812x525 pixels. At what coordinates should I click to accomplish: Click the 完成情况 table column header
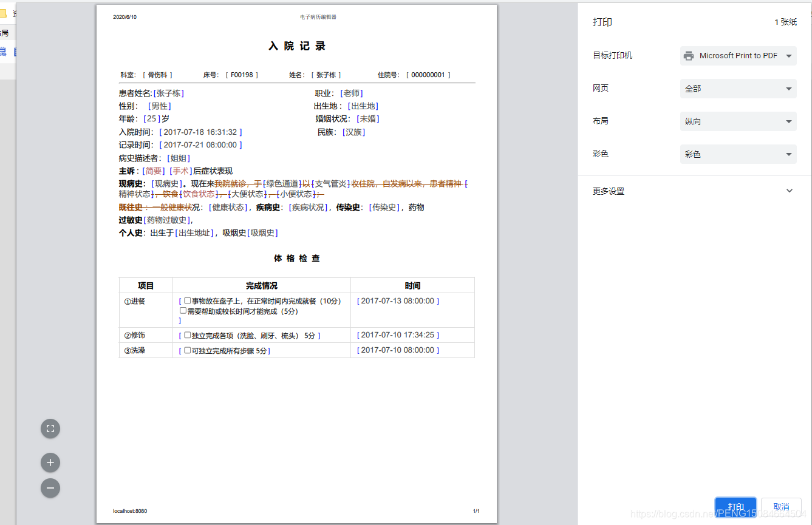click(x=262, y=286)
